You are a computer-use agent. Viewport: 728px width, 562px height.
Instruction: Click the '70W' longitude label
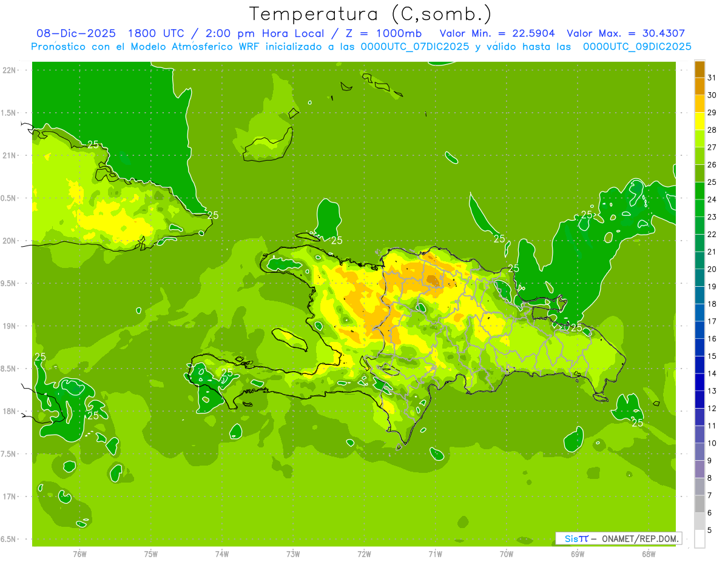click(507, 554)
